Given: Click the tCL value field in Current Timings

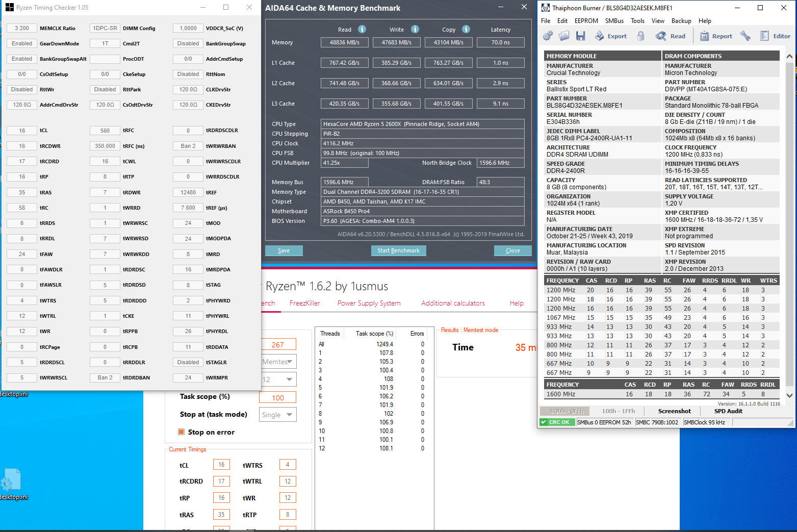Looking at the screenshot, I should [221, 465].
